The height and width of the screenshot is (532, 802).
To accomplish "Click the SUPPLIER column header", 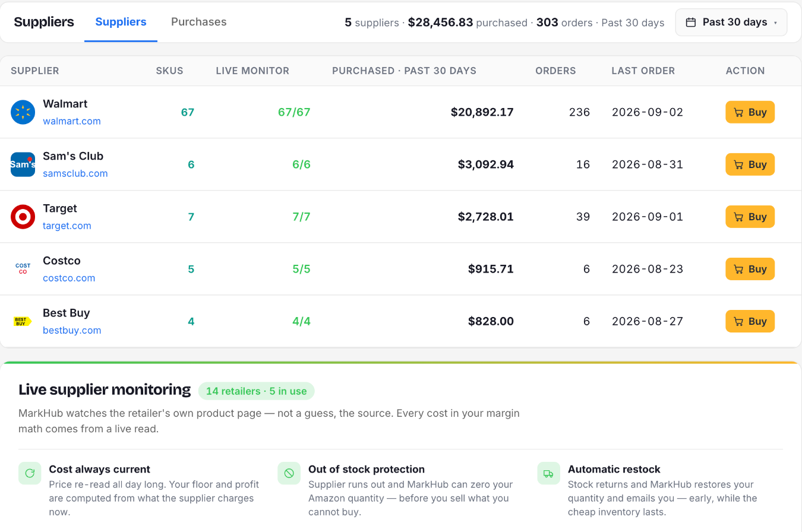I will pos(35,71).
